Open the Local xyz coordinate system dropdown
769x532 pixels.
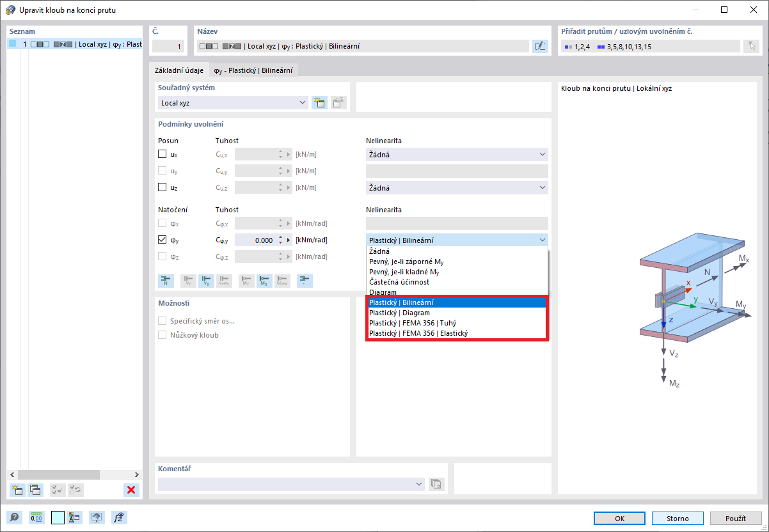[x=233, y=102]
